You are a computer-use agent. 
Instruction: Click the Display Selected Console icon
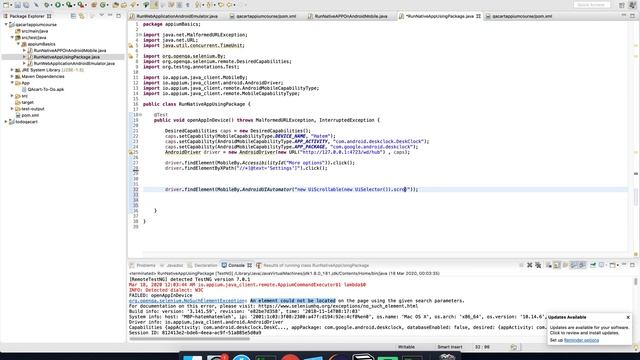pyautogui.click(x=602, y=265)
